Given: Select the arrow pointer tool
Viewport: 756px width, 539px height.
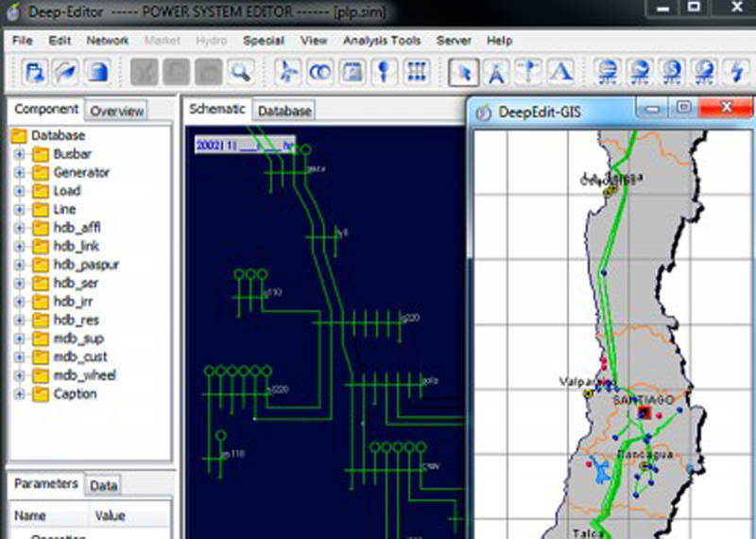Looking at the screenshot, I should click(462, 72).
